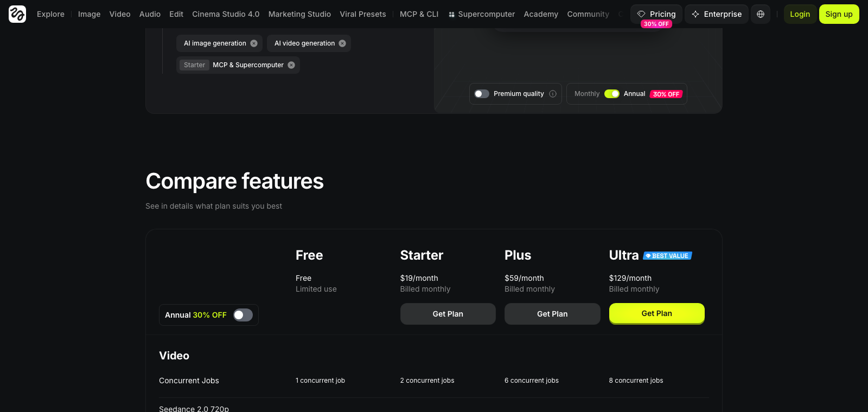
Task: Click the Sign up button
Action: [839, 14]
